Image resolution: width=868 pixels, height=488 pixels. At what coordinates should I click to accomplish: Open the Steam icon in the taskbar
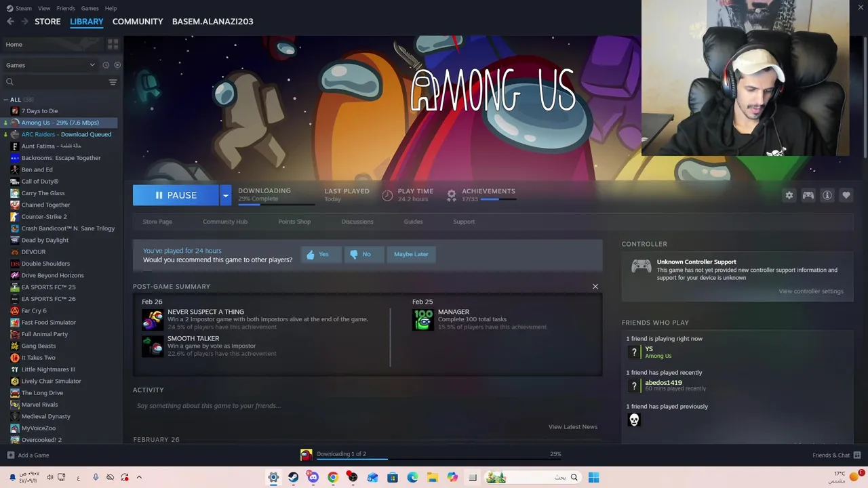[x=293, y=477]
